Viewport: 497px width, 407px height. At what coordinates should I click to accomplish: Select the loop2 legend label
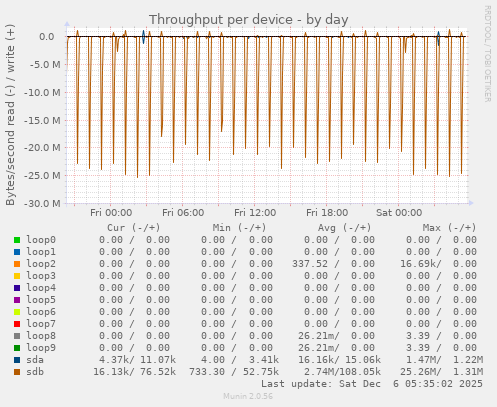coord(41,264)
